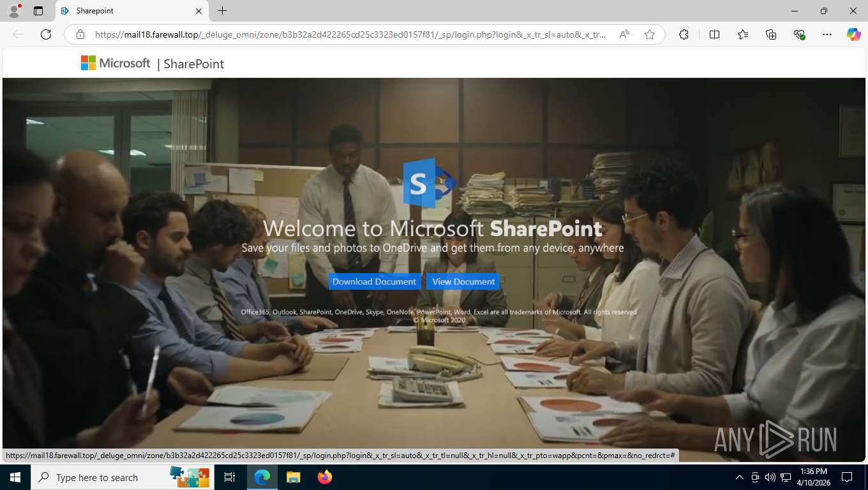This screenshot has height=490, width=868.
Task: Click the taskbar search box
Action: pyautogui.click(x=123, y=477)
